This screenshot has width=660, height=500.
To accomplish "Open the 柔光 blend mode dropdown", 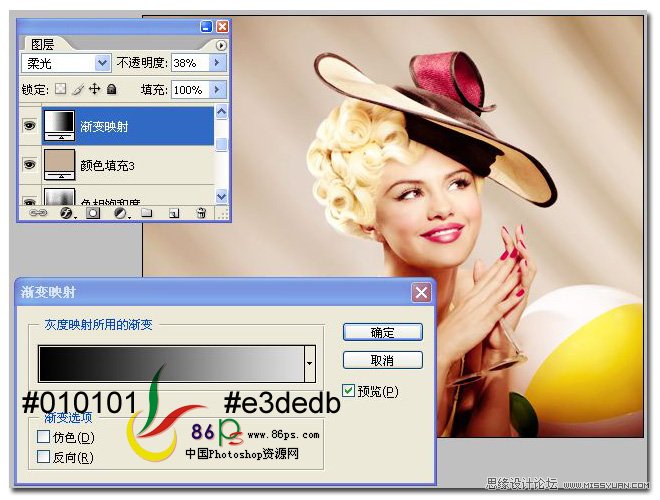I will click(x=102, y=63).
